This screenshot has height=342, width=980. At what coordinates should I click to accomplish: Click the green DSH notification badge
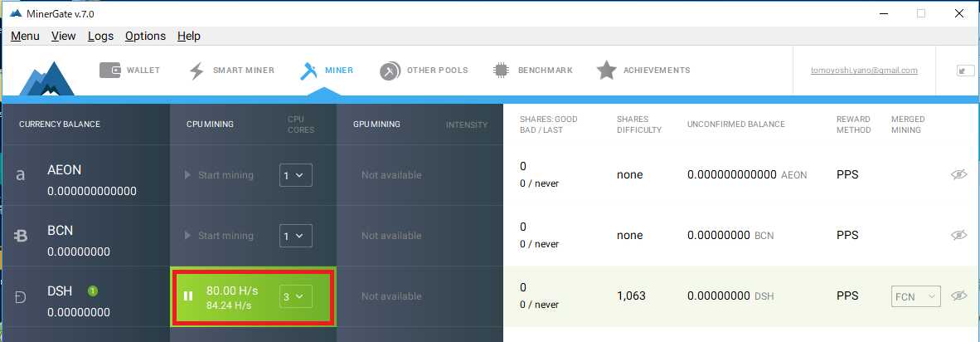[93, 291]
